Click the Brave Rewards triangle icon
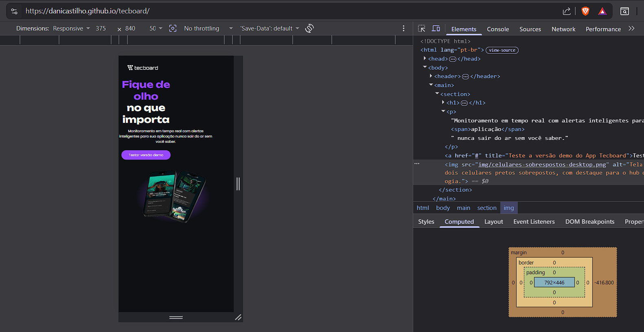The image size is (644, 332). coord(602,11)
